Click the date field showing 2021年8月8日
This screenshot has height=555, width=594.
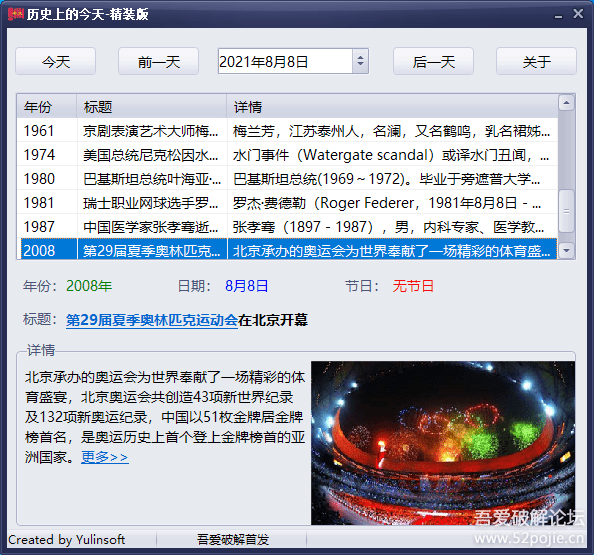(x=285, y=61)
